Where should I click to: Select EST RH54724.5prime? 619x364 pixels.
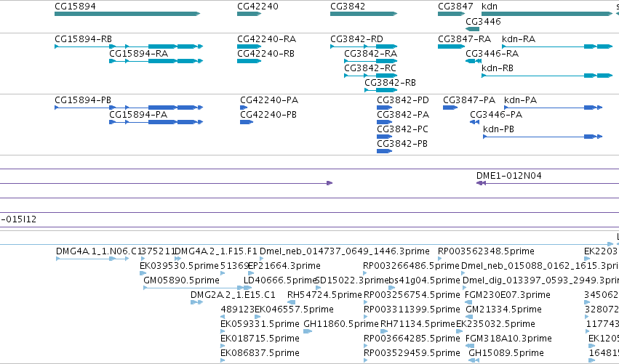(x=324, y=295)
